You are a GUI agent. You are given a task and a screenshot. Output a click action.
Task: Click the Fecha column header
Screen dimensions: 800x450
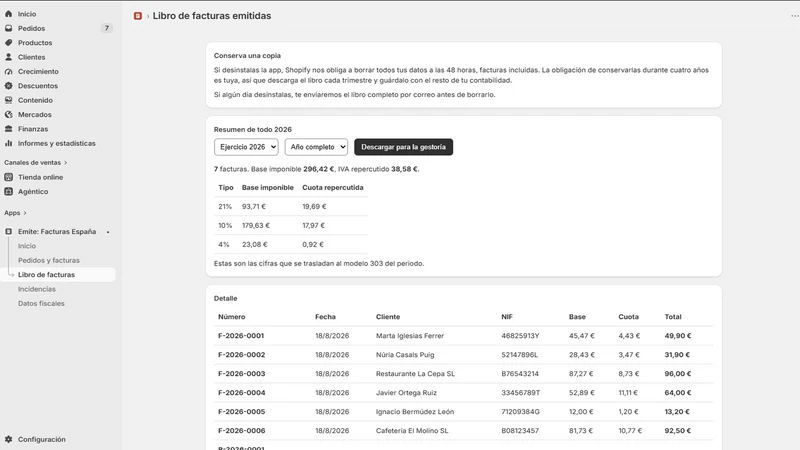click(325, 317)
